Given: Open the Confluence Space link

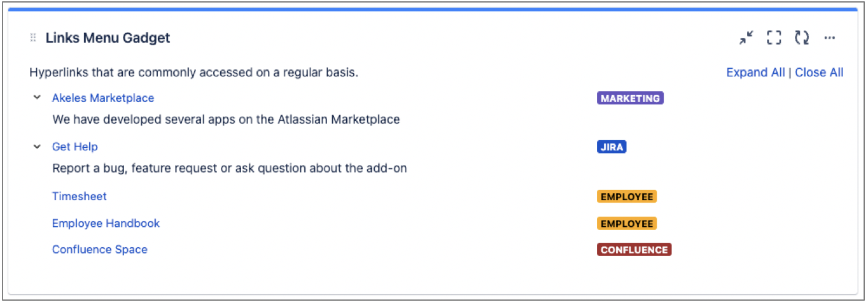Looking at the screenshot, I should [x=100, y=250].
